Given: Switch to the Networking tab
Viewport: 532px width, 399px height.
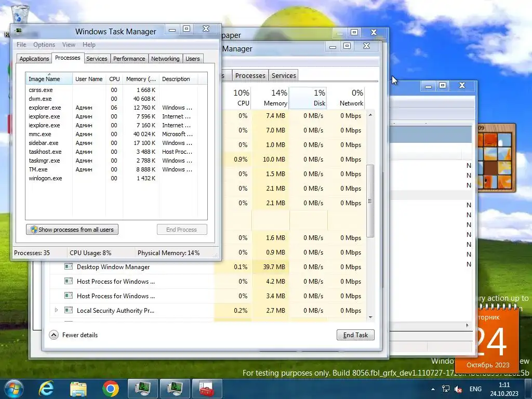Looking at the screenshot, I should (x=165, y=59).
